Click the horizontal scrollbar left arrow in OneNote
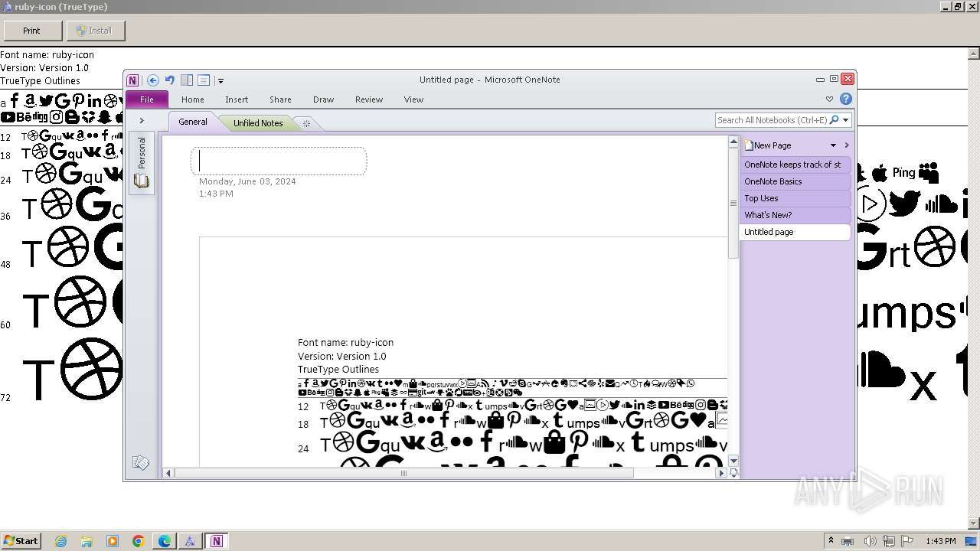The height and width of the screenshot is (551, 980). pos(169,473)
